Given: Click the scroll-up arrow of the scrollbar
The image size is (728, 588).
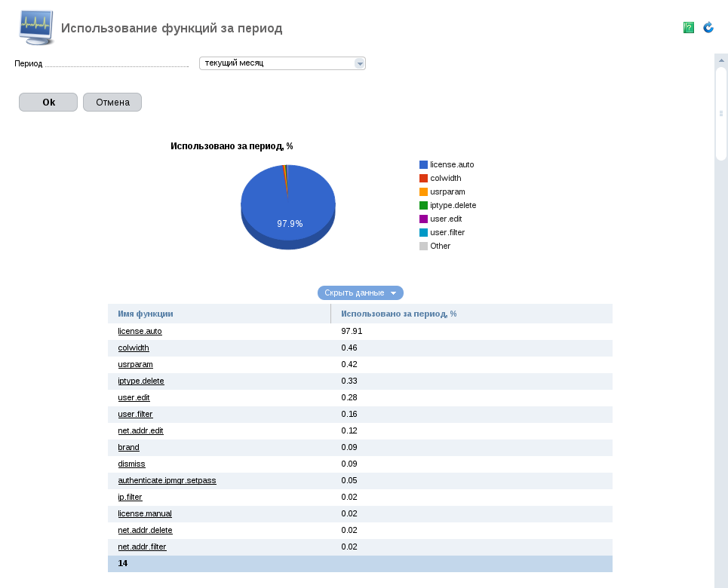Looking at the screenshot, I should (x=721, y=60).
